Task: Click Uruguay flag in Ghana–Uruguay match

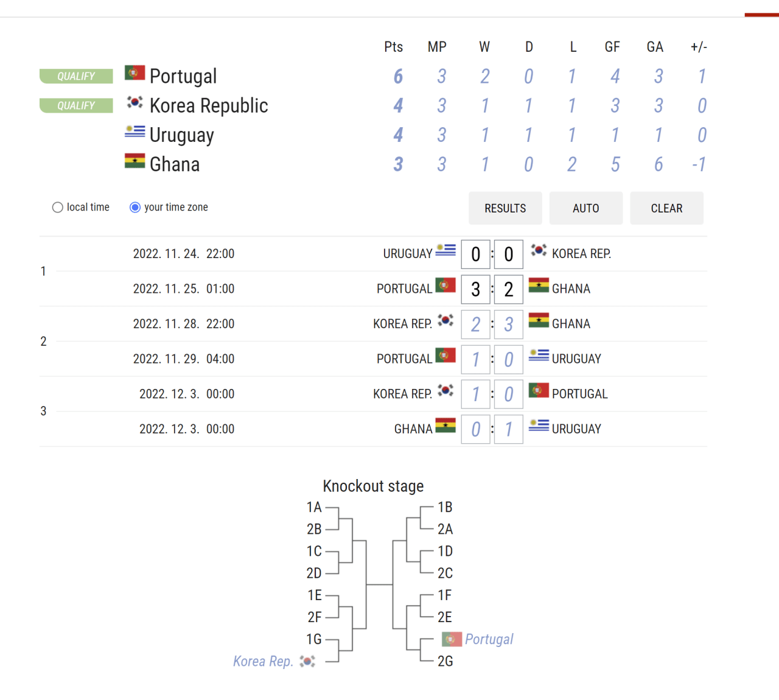Action: (539, 425)
